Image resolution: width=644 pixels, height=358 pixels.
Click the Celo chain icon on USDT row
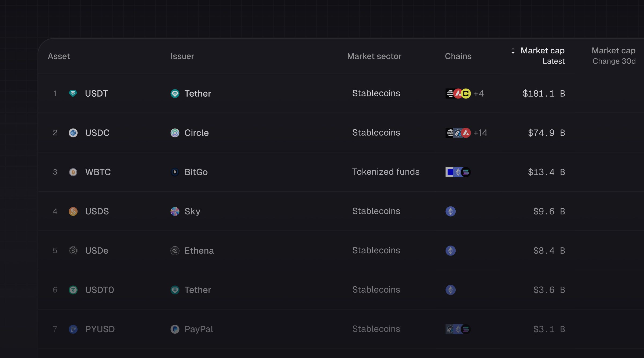[466, 93]
